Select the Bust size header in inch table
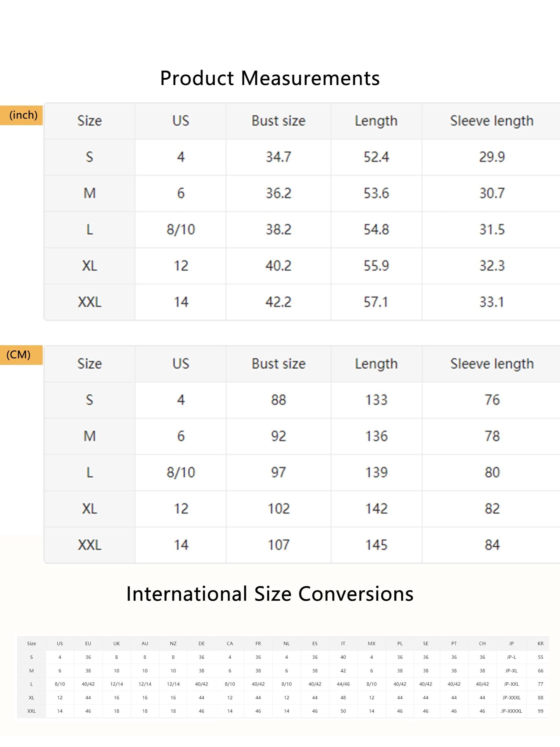 click(x=279, y=121)
